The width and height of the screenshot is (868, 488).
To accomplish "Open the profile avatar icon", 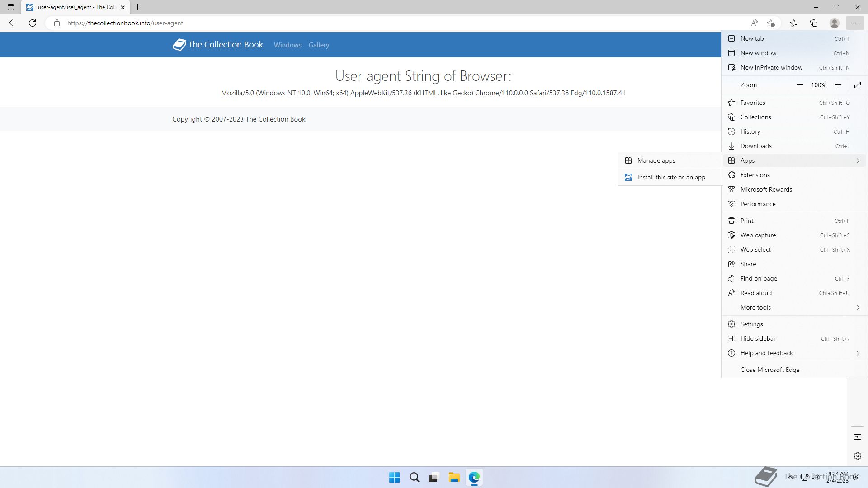I will 835,23.
